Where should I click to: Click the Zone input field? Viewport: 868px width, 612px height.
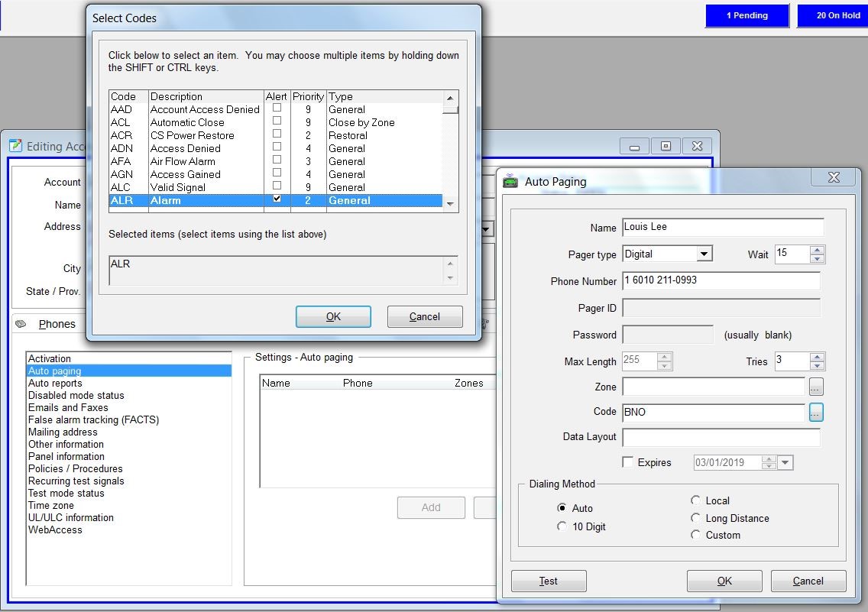point(714,387)
